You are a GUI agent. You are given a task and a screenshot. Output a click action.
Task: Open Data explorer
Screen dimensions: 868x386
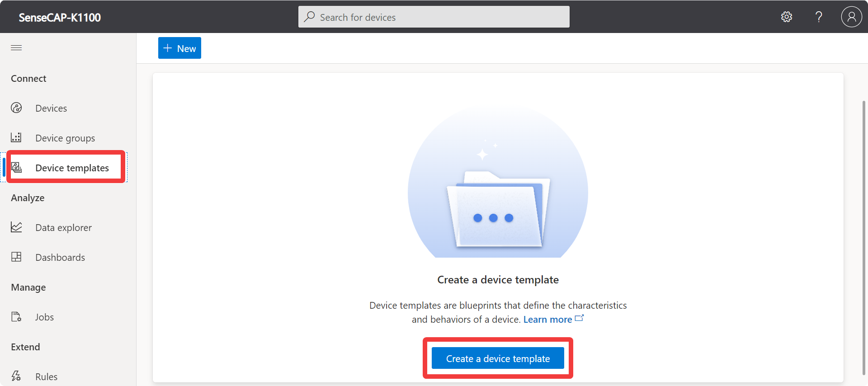coord(63,228)
